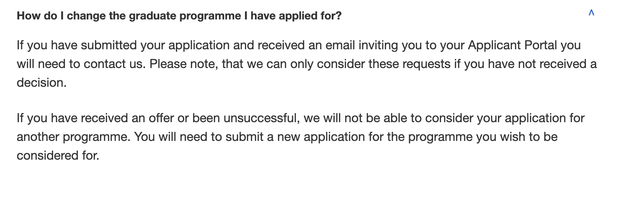Collapse the FAQ answer using the blue chevron
Image resolution: width=644 pixels, height=202 pixels.
tap(591, 13)
